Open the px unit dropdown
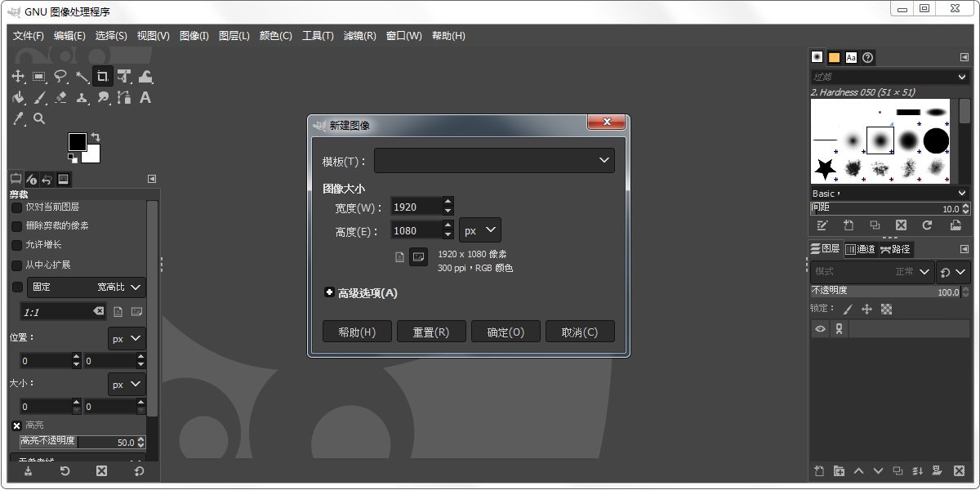 click(x=479, y=229)
